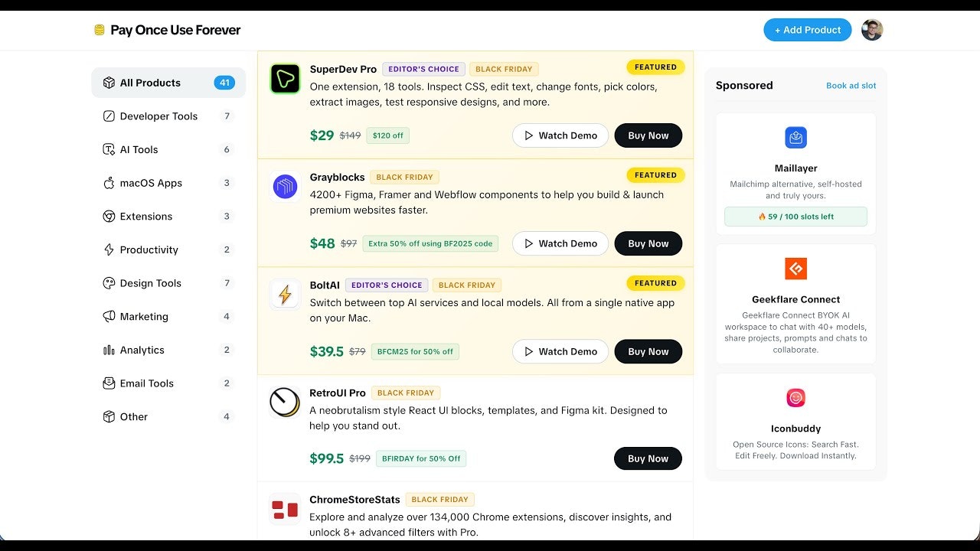Open the Maillayer title
Viewport: 980px width, 551px height.
795,168
